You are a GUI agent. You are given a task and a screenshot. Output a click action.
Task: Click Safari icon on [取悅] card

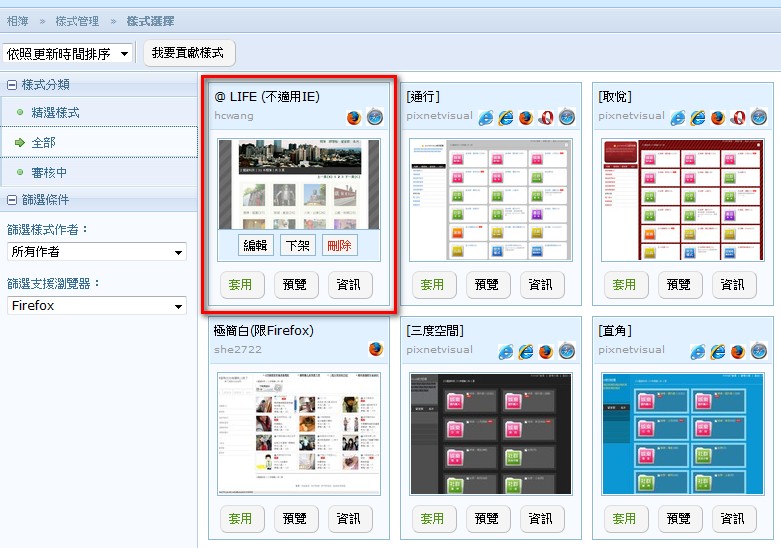click(x=759, y=117)
